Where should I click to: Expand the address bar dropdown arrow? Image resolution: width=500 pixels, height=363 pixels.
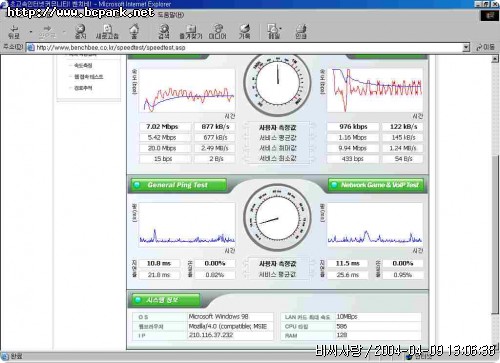tap(466, 47)
